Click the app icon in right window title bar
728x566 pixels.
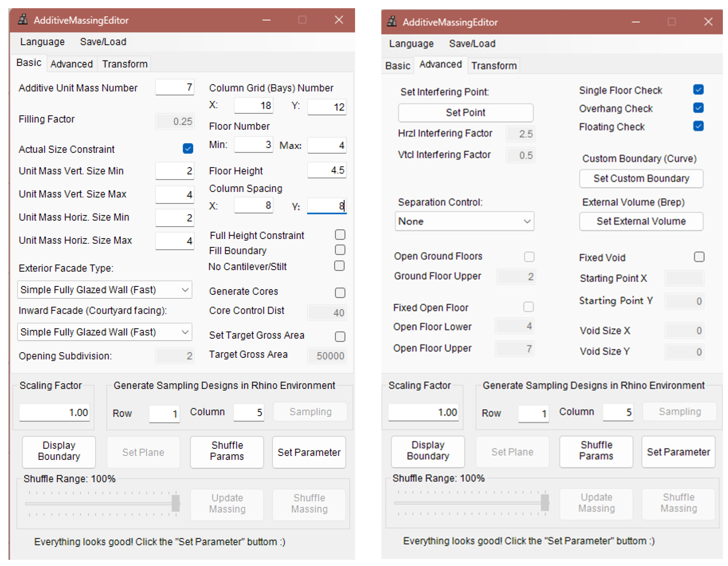pos(392,22)
